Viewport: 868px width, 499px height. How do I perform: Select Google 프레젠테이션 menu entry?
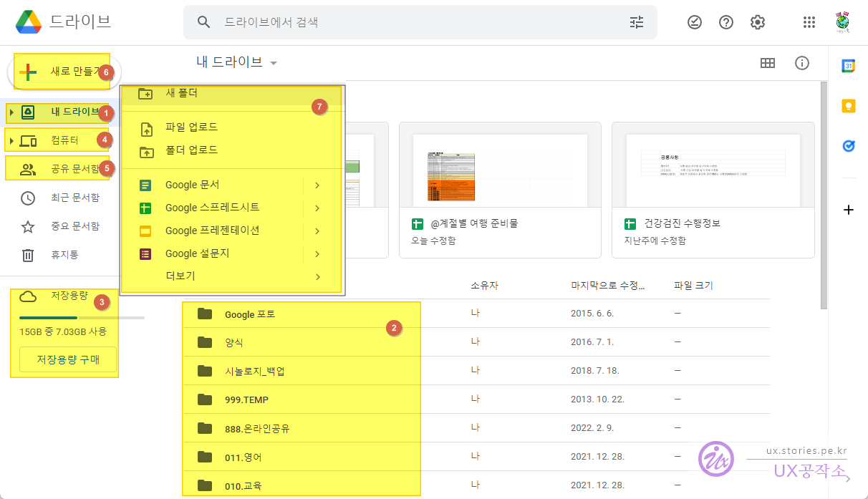tap(232, 231)
